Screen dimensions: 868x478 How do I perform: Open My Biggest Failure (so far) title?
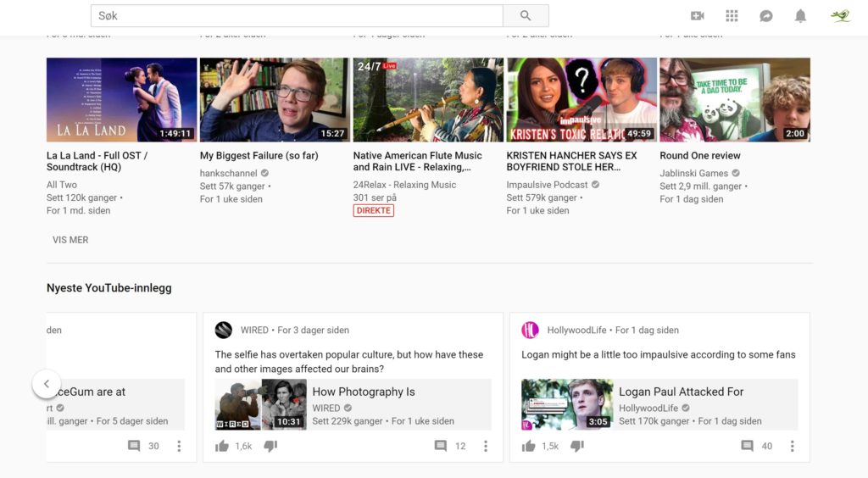259,156
